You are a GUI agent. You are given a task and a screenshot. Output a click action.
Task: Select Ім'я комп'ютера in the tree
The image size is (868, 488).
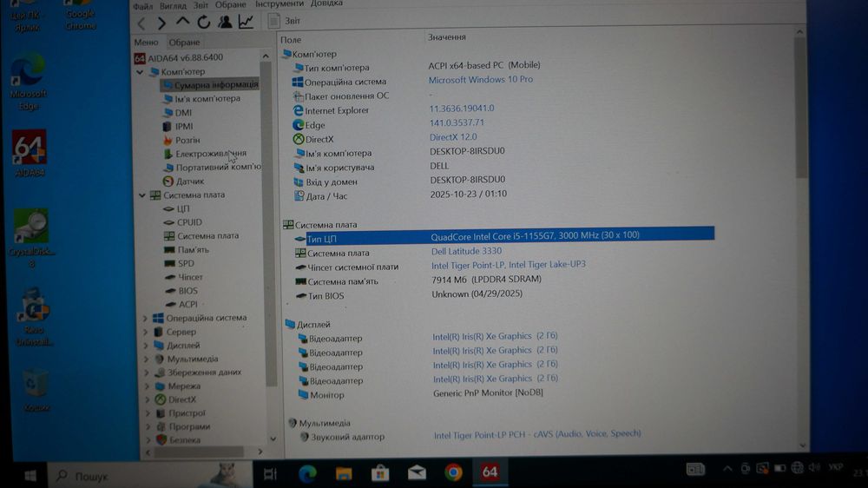201,99
